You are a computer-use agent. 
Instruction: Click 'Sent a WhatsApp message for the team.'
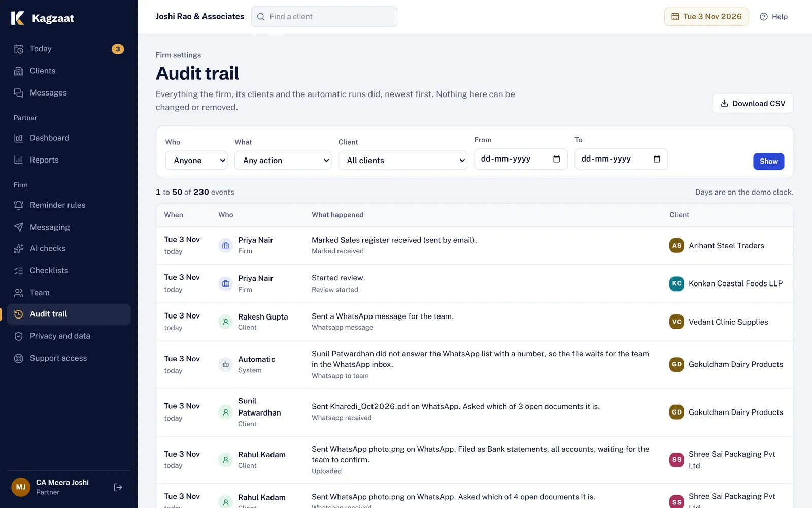pyautogui.click(x=383, y=316)
